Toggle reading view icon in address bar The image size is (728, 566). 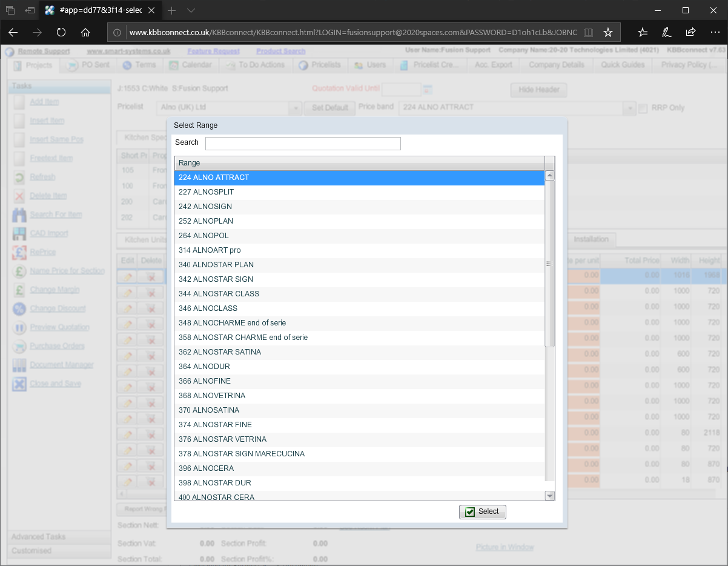coord(588,32)
